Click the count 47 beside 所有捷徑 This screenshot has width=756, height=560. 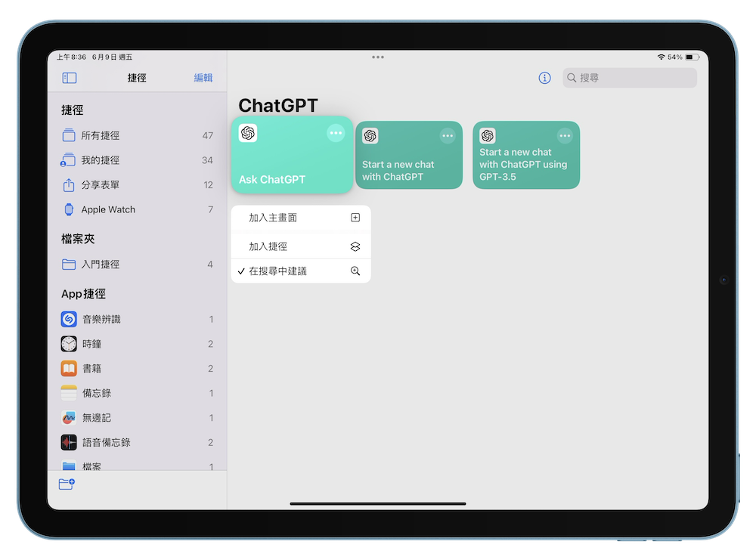tap(208, 135)
